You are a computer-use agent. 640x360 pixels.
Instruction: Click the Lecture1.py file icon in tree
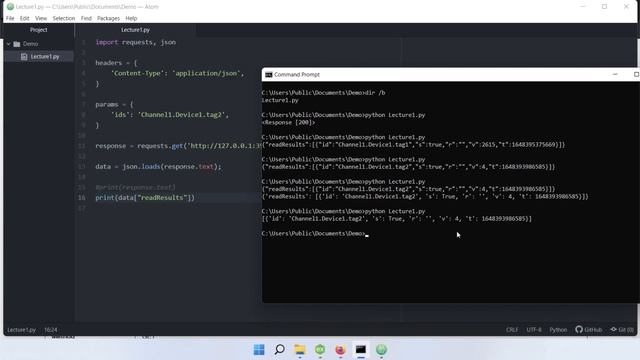click(x=24, y=56)
